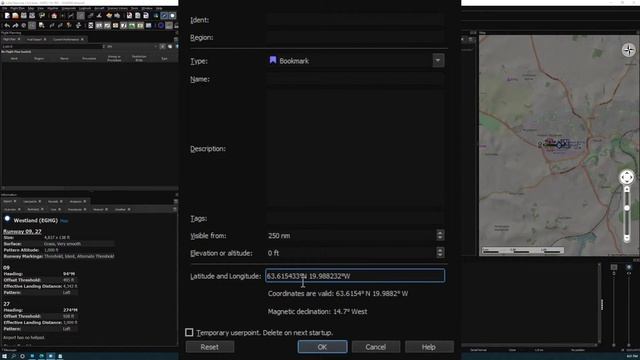
Task: Decrease the Visible from value
Action: point(440,238)
